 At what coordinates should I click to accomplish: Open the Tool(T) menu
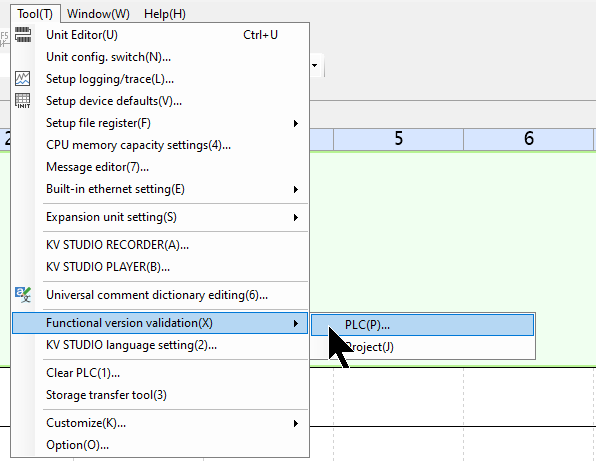click(35, 14)
